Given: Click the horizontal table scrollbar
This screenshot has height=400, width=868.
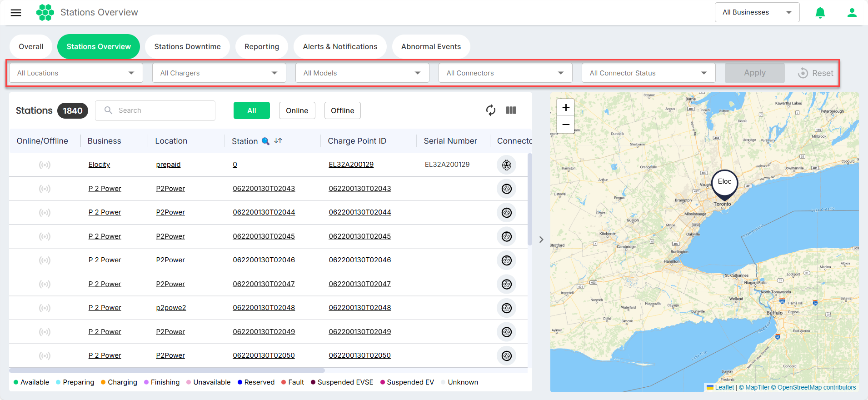Looking at the screenshot, I should (x=167, y=370).
